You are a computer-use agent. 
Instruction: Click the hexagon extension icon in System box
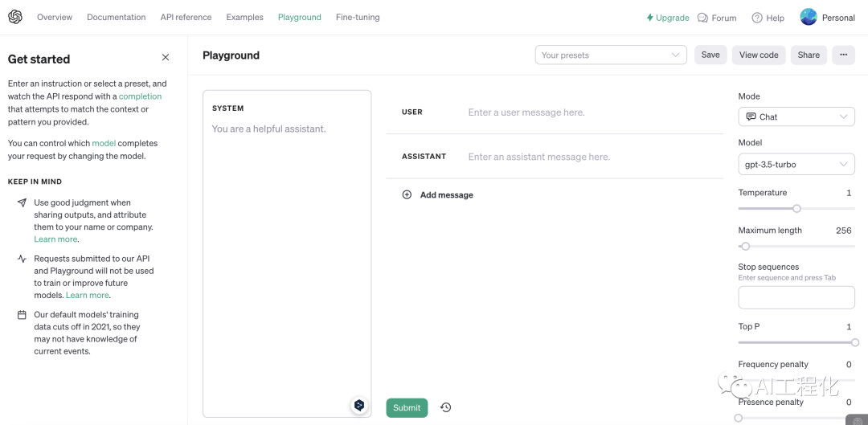tap(359, 405)
